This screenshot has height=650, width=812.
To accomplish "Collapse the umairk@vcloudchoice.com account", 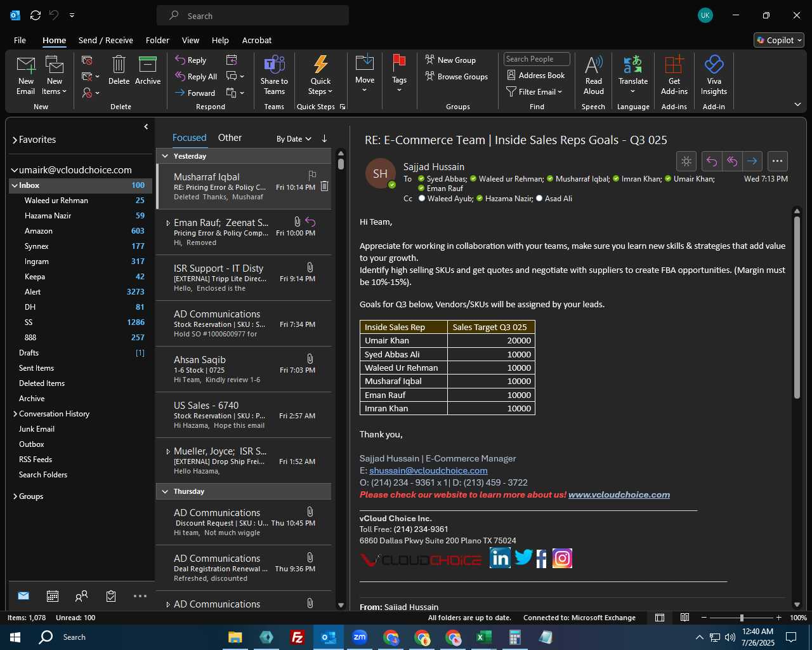I will click(x=15, y=170).
